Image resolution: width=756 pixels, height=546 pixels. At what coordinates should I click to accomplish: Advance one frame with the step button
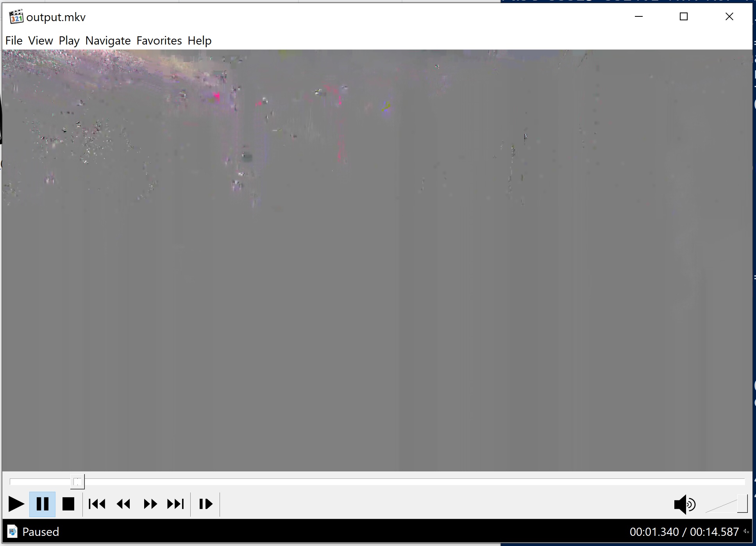[206, 504]
